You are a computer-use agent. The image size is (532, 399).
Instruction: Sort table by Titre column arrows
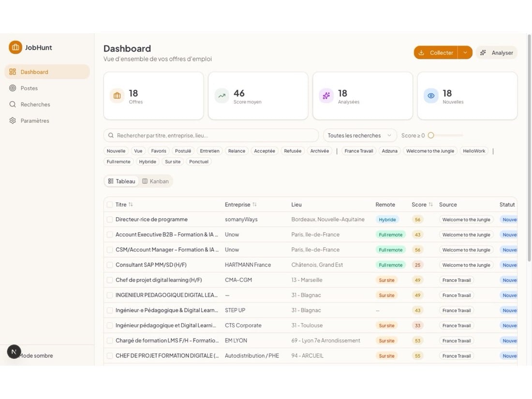(x=131, y=205)
